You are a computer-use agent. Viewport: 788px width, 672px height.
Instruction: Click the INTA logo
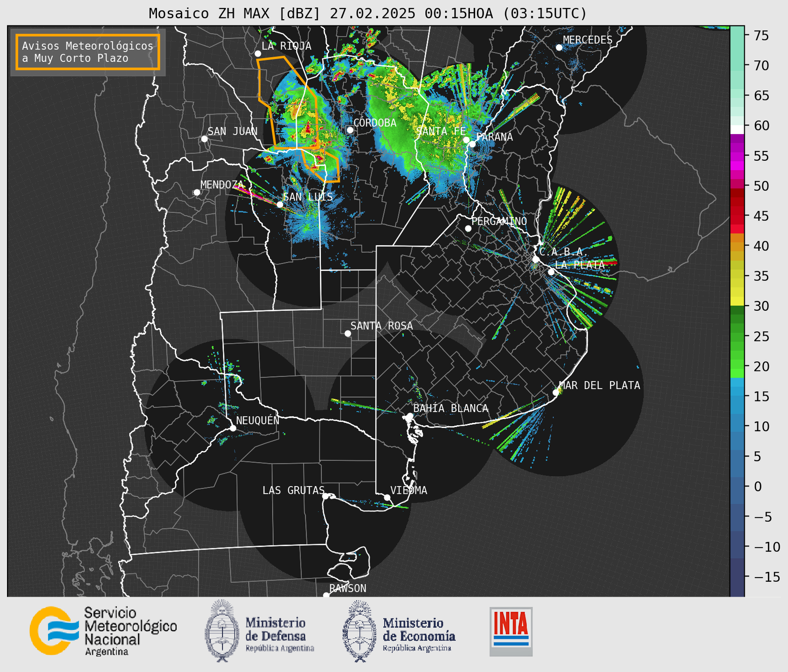pyautogui.click(x=511, y=631)
